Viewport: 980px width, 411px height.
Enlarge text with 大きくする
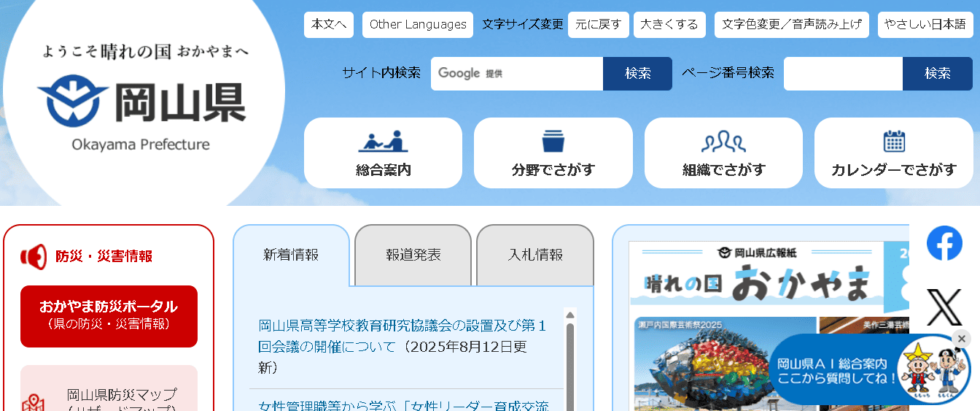tap(669, 25)
